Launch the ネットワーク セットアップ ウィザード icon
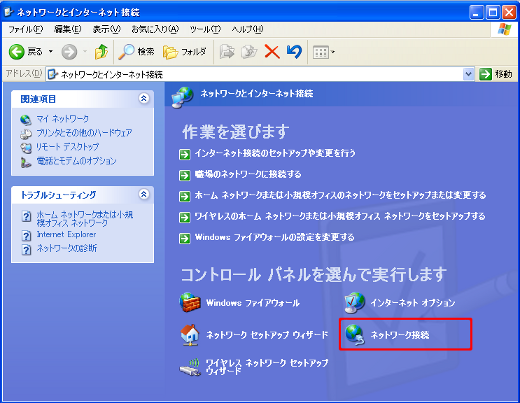This screenshot has width=520, height=403. tap(254, 334)
